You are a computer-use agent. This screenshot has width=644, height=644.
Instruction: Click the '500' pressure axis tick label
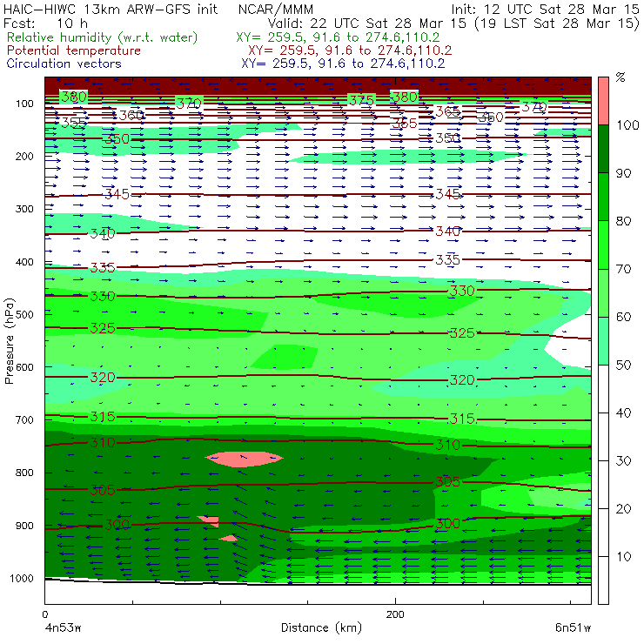click(x=24, y=314)
